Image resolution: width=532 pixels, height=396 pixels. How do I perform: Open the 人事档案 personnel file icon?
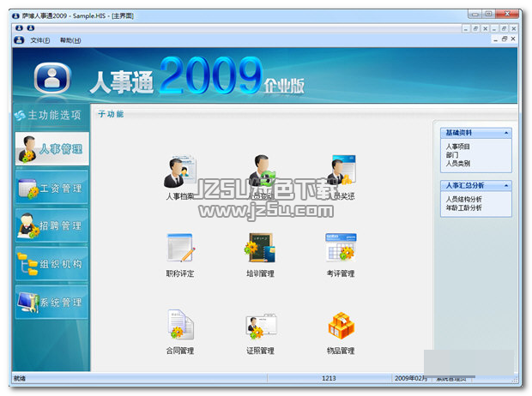coord(180,172)
